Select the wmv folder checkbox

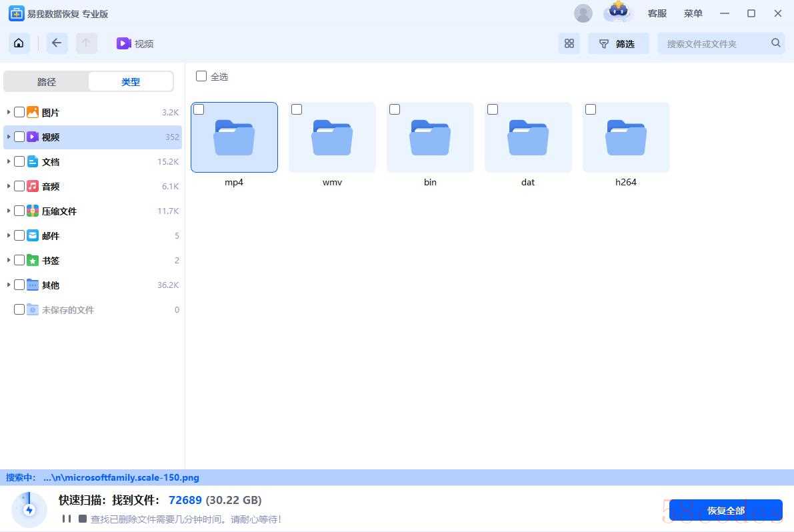click(x=297, y=109)
